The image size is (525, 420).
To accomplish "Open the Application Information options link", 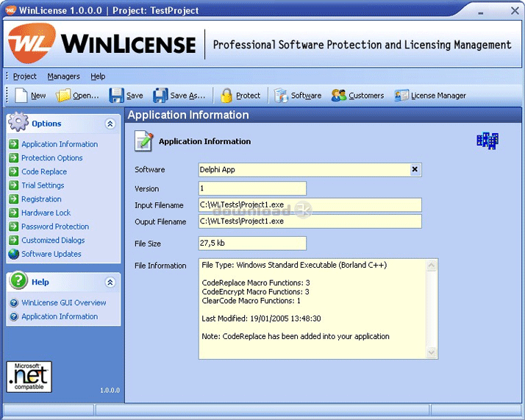I will (x=60, y=144).
